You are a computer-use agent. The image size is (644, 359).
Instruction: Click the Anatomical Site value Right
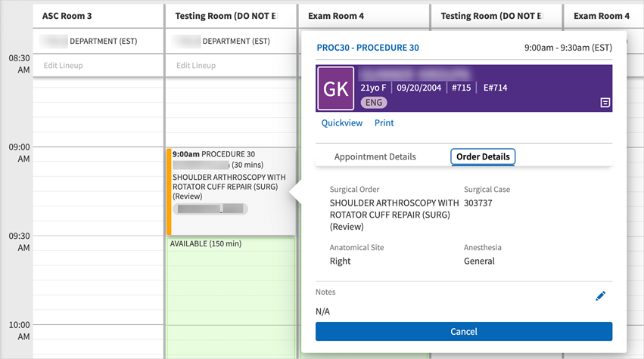point(340,262)
